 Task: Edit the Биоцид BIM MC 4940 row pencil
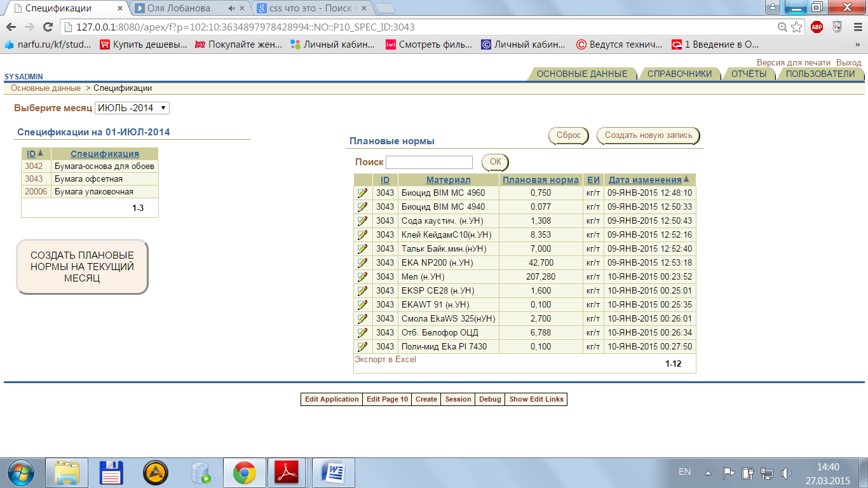tap(363, 207)
